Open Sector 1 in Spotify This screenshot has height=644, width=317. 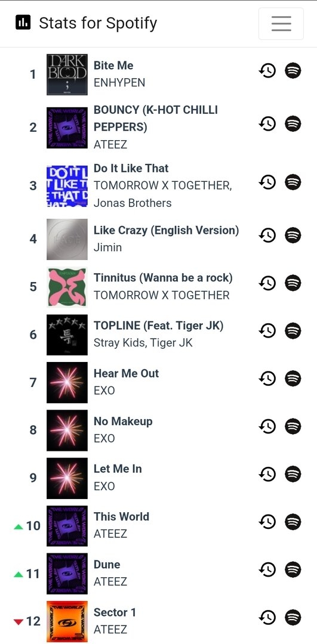(x=293, y=617)
